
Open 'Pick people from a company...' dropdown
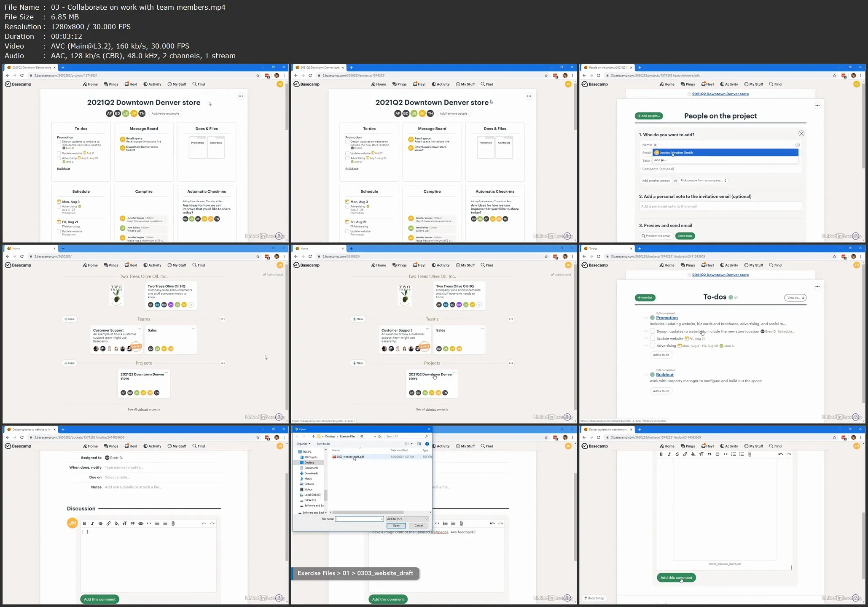[x=703, y=181]
